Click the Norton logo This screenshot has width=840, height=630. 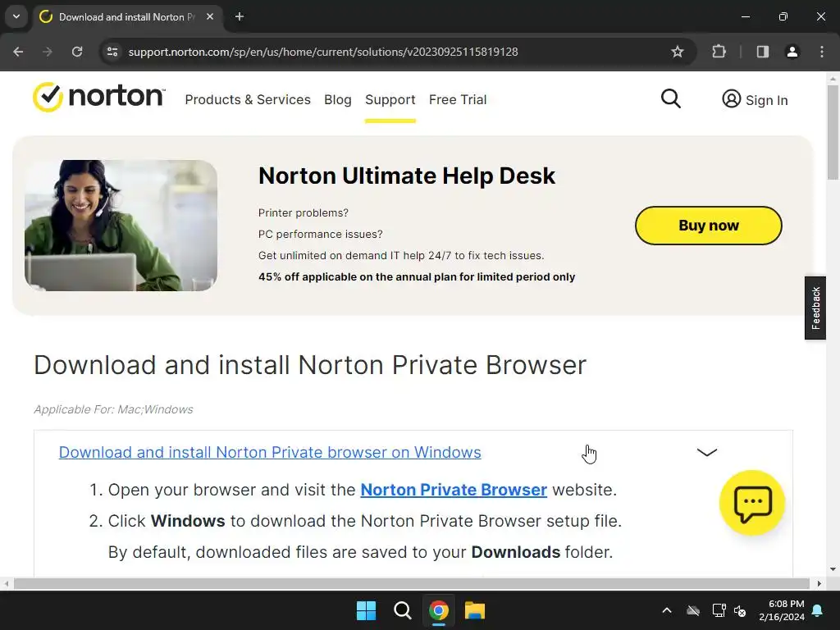[99, 97]
